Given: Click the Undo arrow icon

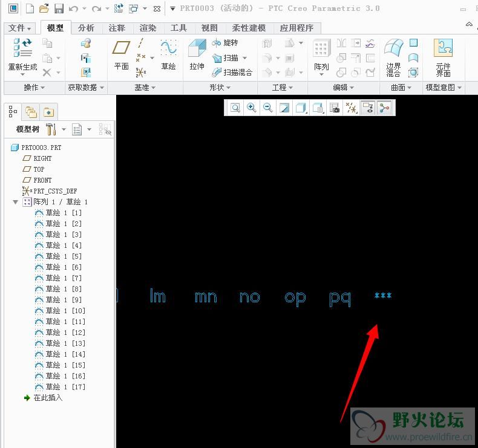Looking at the screenshot, I should (73, 9).
